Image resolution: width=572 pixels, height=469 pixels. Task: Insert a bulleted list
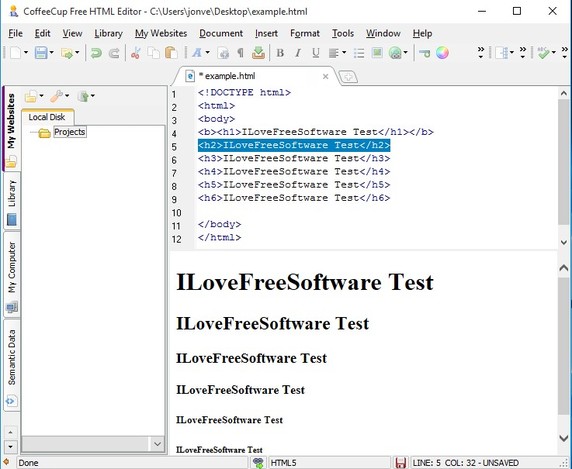[x=359, y=54]
